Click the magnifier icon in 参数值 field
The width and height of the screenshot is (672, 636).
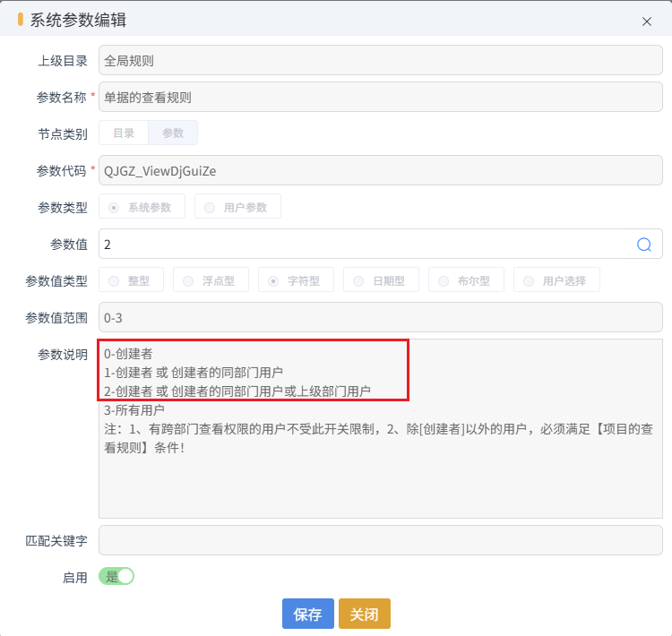coord(643,245)
